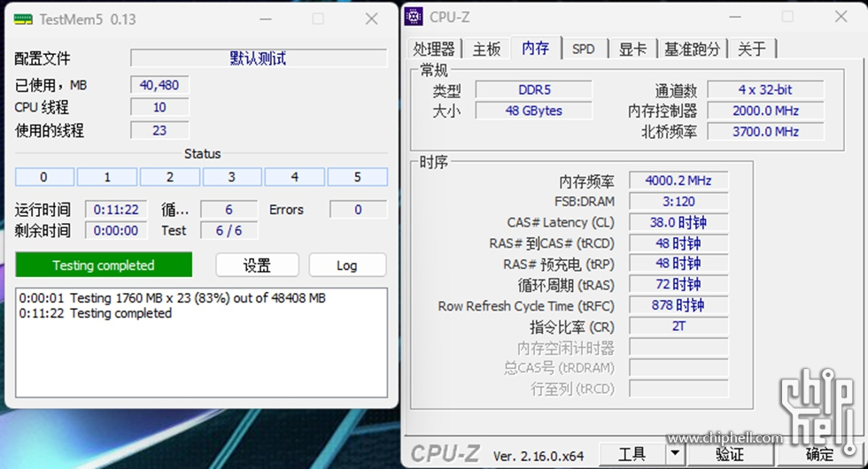Click the tRAS 72 时钟 value
The image size is (868, 469).
tap(678, 285)
